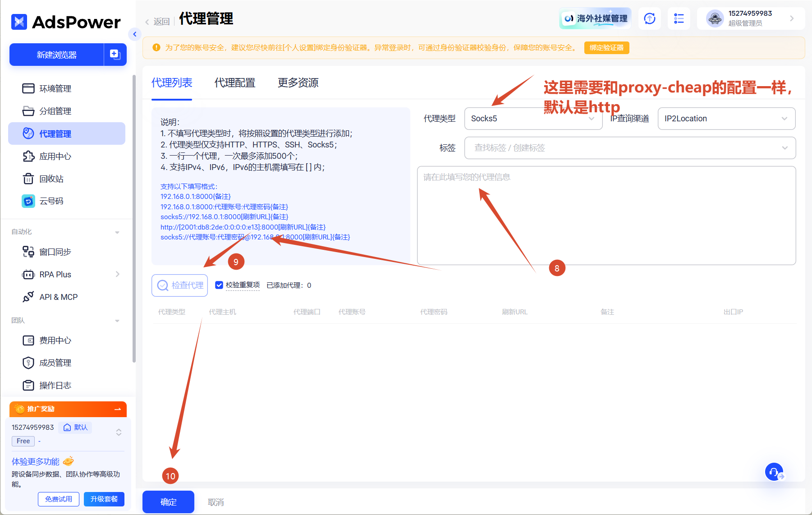This screenshot has width=812, height=515.
Task: Click the 检查代理 button
Action: point(179,285)
